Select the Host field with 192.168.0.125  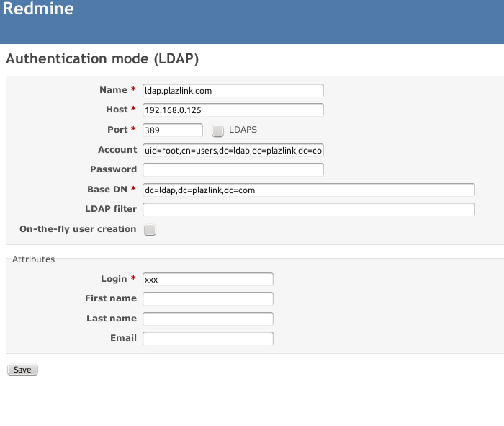(x=233, y=110)
